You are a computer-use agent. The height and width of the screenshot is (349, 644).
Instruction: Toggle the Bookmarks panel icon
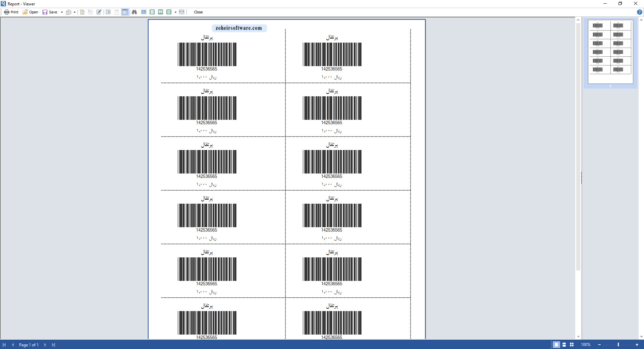(108, 12)
